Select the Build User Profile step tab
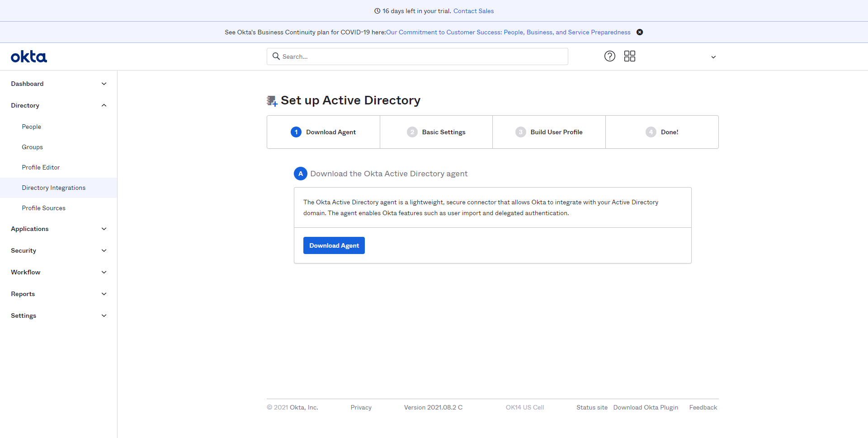The height and width of the screenshot is (438, 868). 549,132
